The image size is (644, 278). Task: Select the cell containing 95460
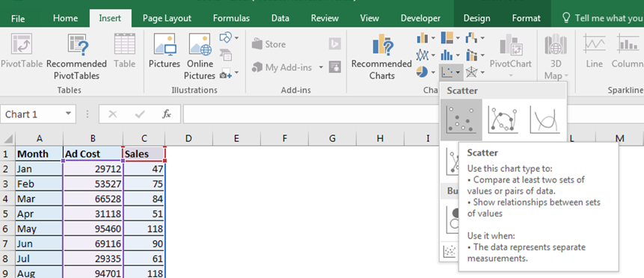[93, 229]
